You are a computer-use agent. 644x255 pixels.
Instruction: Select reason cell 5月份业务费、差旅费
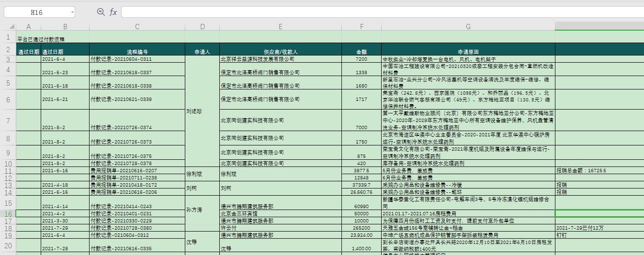click(468, 170)
